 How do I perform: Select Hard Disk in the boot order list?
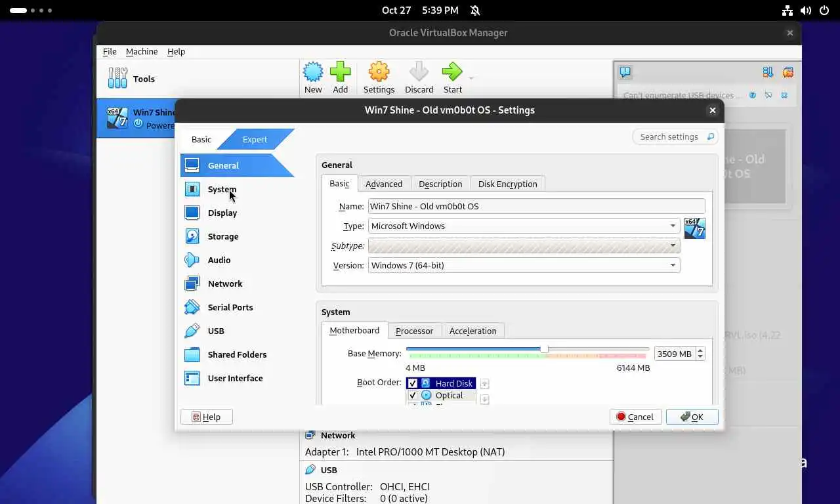coord(440,383)
